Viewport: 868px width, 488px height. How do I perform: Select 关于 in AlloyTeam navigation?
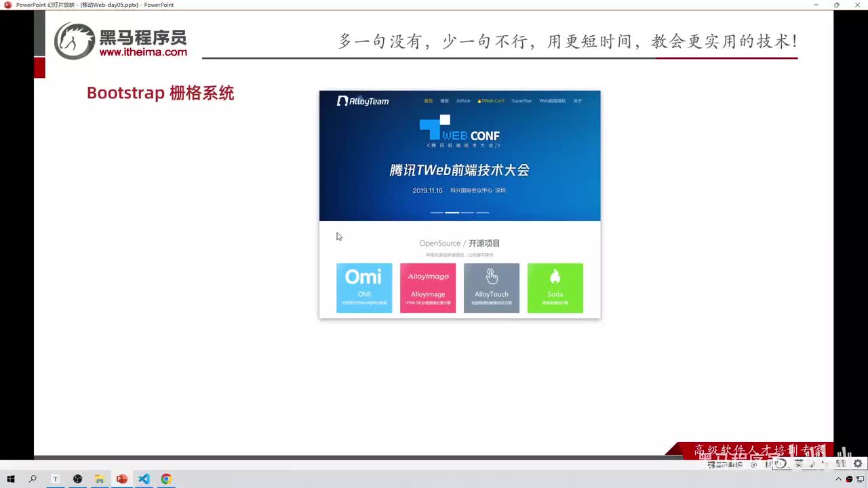pos(578,101)
